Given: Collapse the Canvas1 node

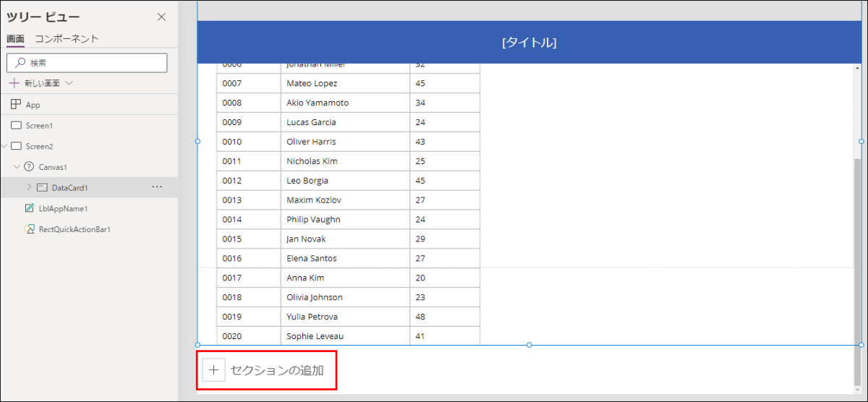Looking at the screenshot, I should (17, 166).
